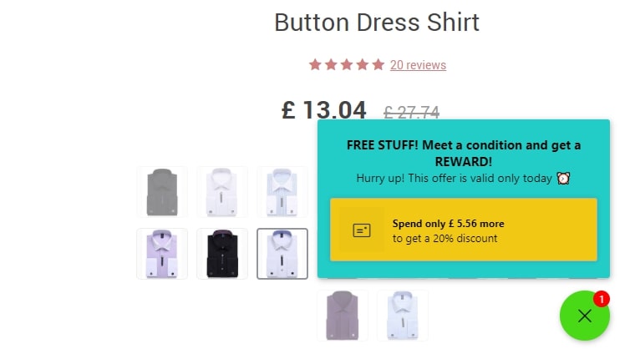Select the mauve shirt thumbnail below the popup
Screen dimensions: 640x364
coord(343,315)
